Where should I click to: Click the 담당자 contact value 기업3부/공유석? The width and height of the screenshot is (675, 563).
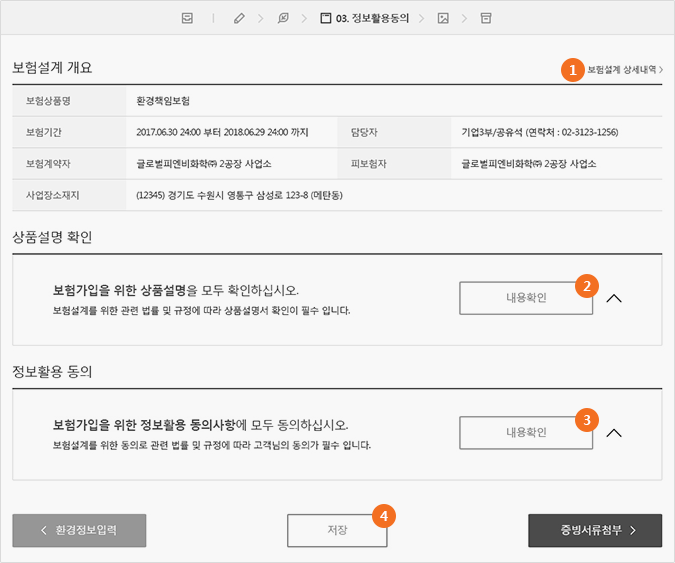(x=540, y=132)
